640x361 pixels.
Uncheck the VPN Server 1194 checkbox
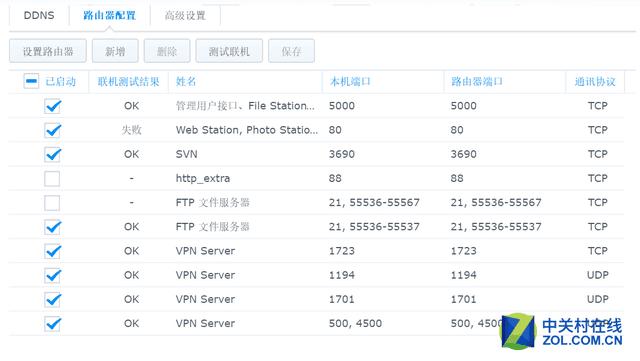[52, 275]
